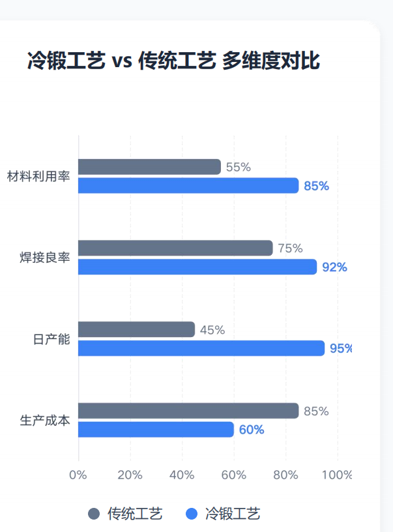Click the chart title 冷锻工艺 vs 传统工艺
The image size is (393, 532).
pyautogui.click(x=122, y=61)
